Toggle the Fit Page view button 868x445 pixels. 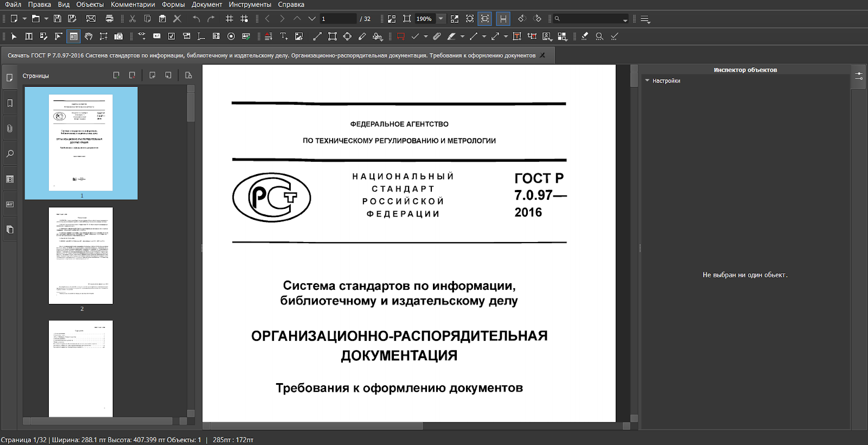click(485, 18)
